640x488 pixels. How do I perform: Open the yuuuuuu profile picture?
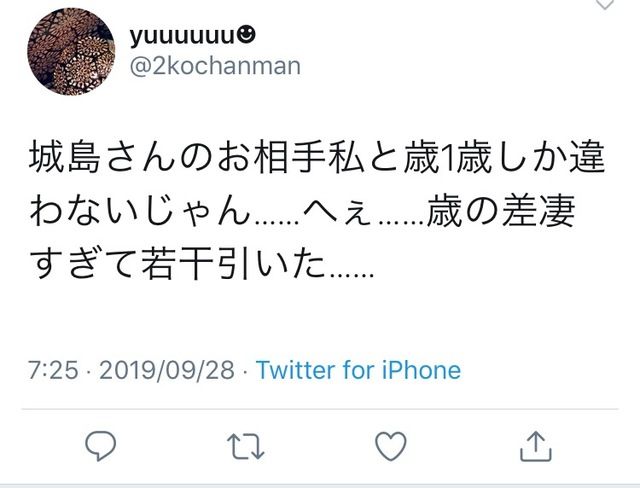point(71,51)
